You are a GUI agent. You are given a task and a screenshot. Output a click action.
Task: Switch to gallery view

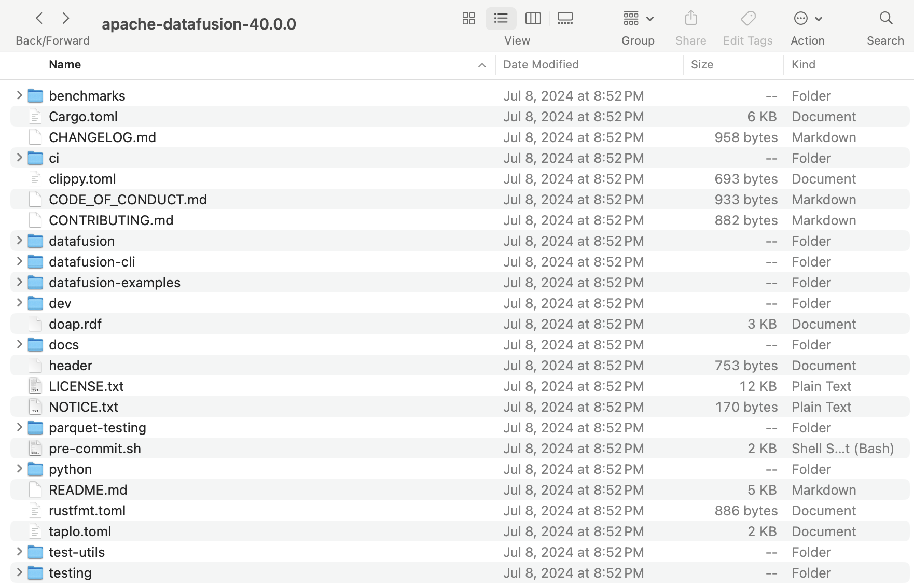pos(565,19)
